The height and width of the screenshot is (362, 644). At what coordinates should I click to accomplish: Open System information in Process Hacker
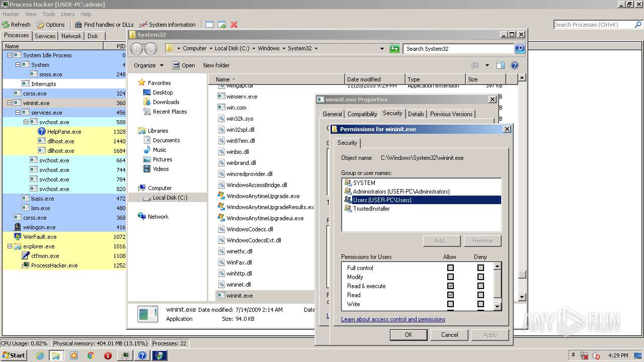pos(168,25)
